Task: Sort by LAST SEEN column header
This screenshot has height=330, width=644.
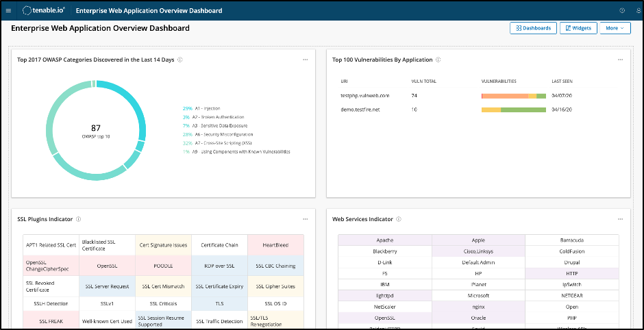Action: [x=562, y=81]
